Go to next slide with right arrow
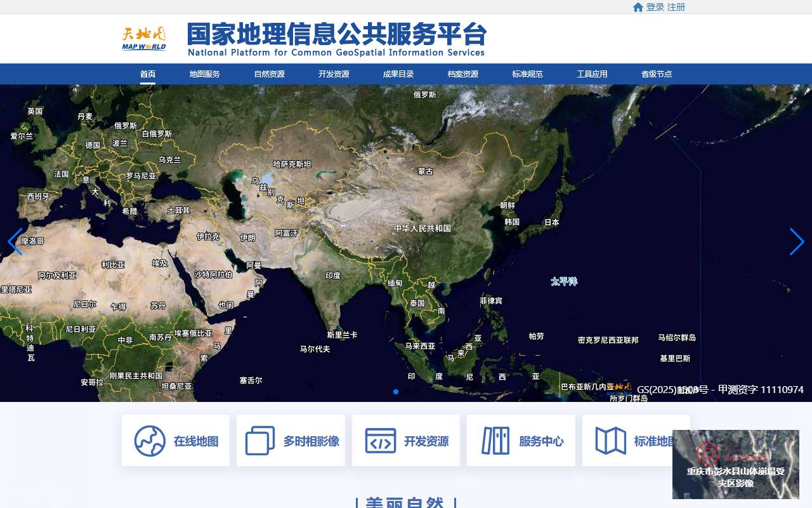Viewport: 812px width, 508px height. point(797,242)
